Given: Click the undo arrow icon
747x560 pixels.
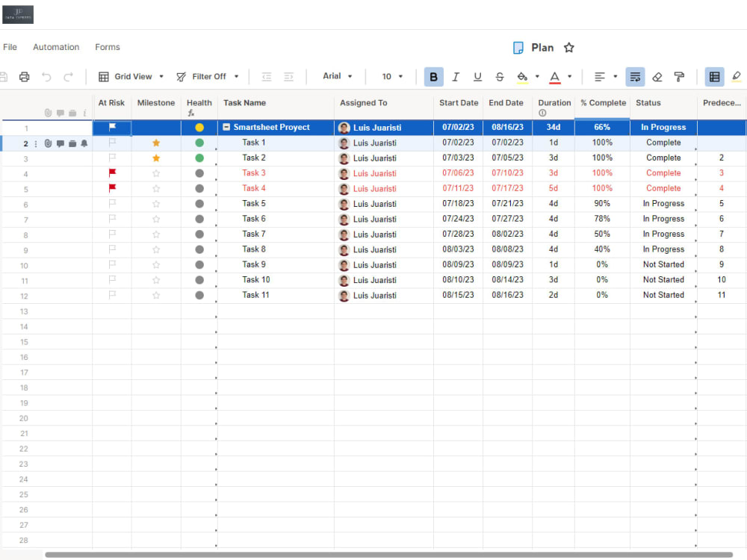Looking at the screenshot, I should [x=46, y=76].
